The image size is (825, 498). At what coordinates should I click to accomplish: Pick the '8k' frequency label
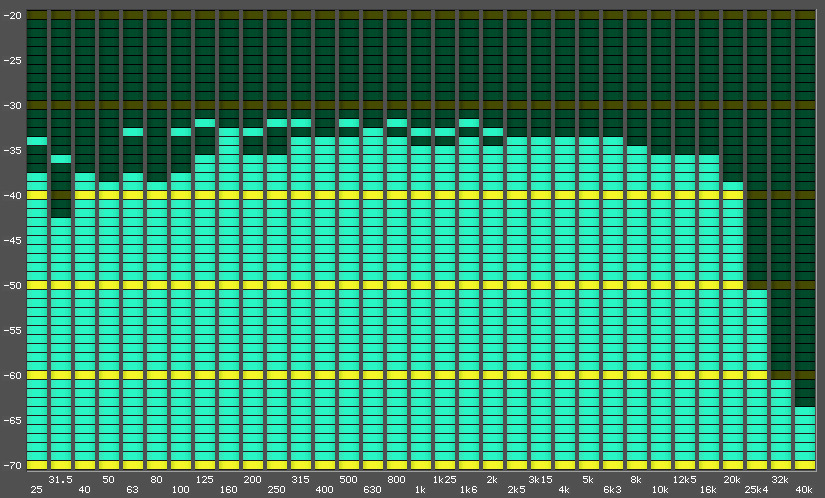[x=636, y=480]
